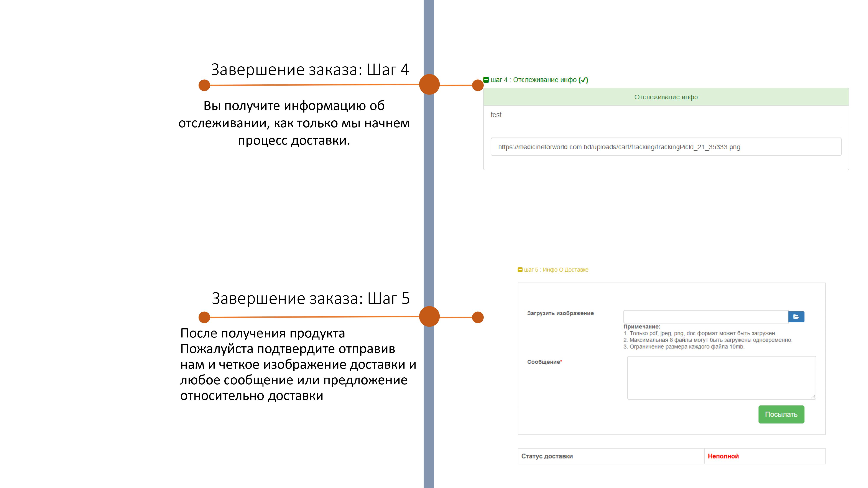868x488 pixels.
Task: Click the Сообщение message text area
Action: (x=722, y=378)
